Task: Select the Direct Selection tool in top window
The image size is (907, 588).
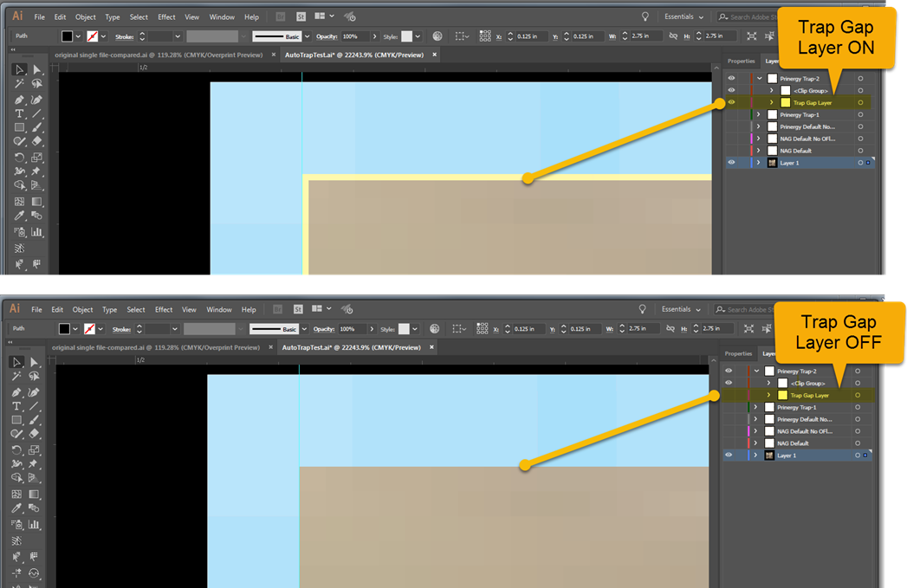Action: pos(37,70)
